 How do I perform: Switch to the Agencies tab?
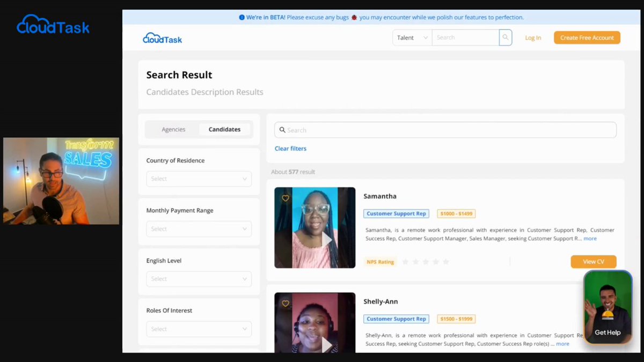click(173, 129)
